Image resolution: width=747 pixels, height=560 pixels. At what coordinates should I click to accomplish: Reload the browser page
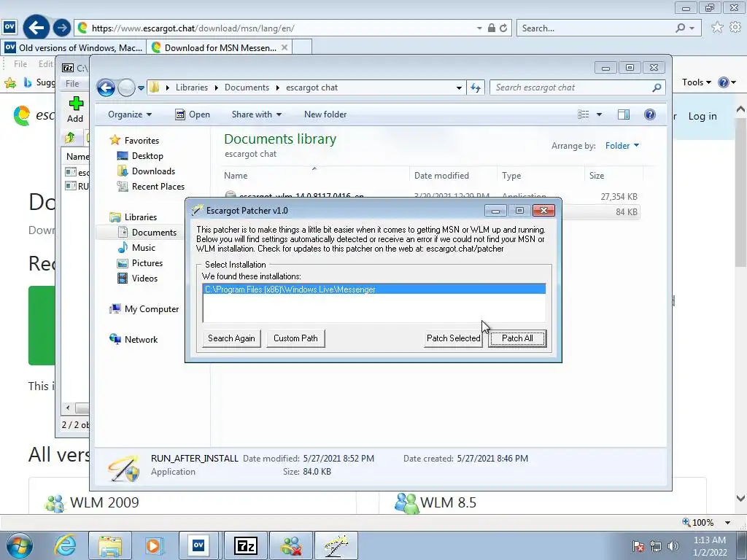[x=503, y=28]
